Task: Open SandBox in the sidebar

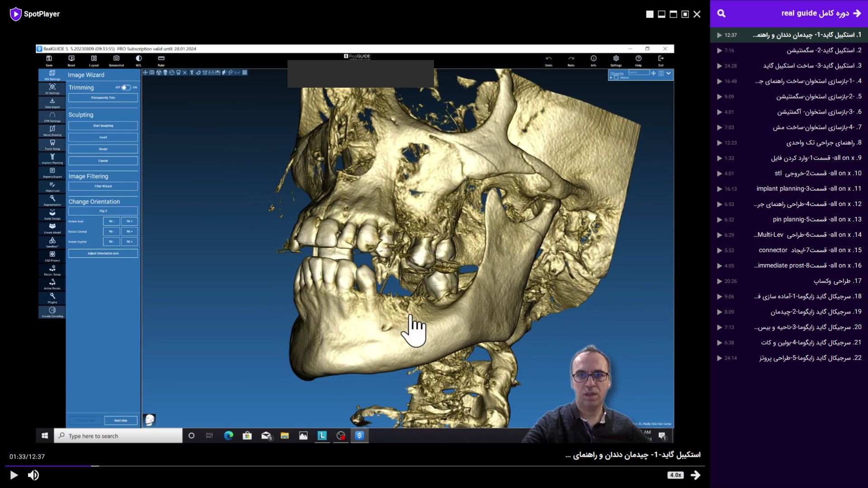Action: [52, 243]
